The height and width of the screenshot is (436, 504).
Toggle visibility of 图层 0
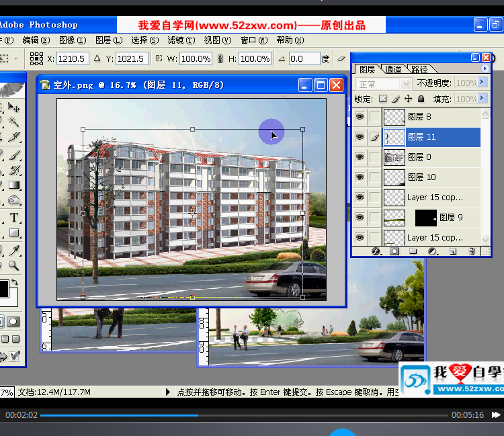(360, 157)
